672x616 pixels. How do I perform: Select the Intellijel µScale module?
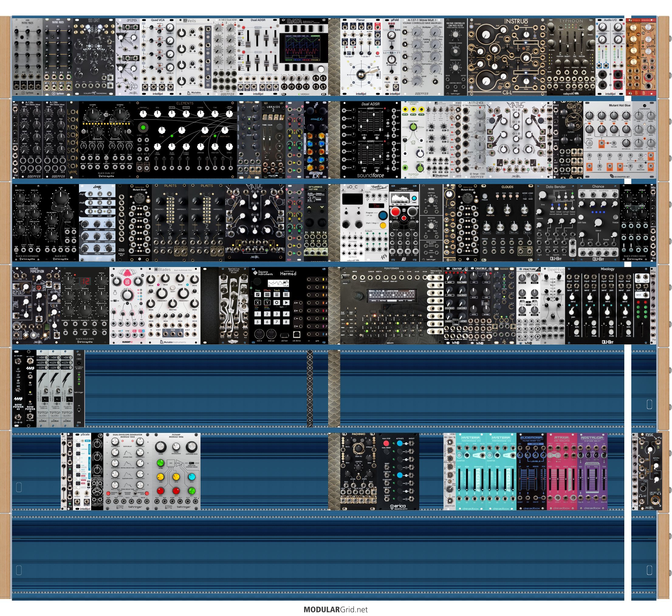click(82, 472)
